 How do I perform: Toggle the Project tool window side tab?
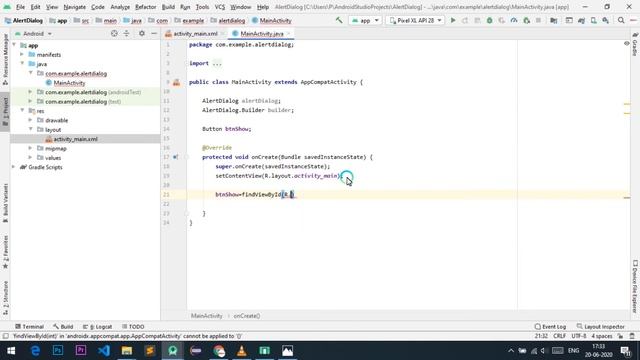pyautogui.click(x=5, y=111)
